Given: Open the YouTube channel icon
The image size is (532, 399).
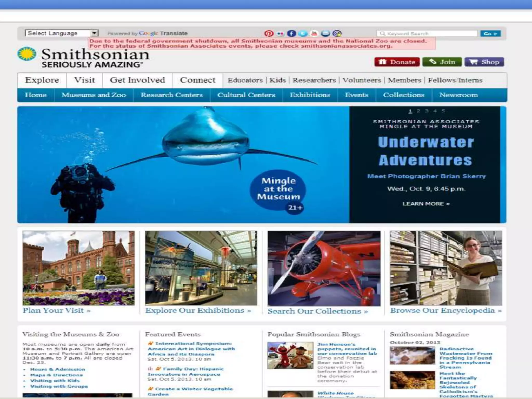Looking at the screenshot, I should pos(314,34).
